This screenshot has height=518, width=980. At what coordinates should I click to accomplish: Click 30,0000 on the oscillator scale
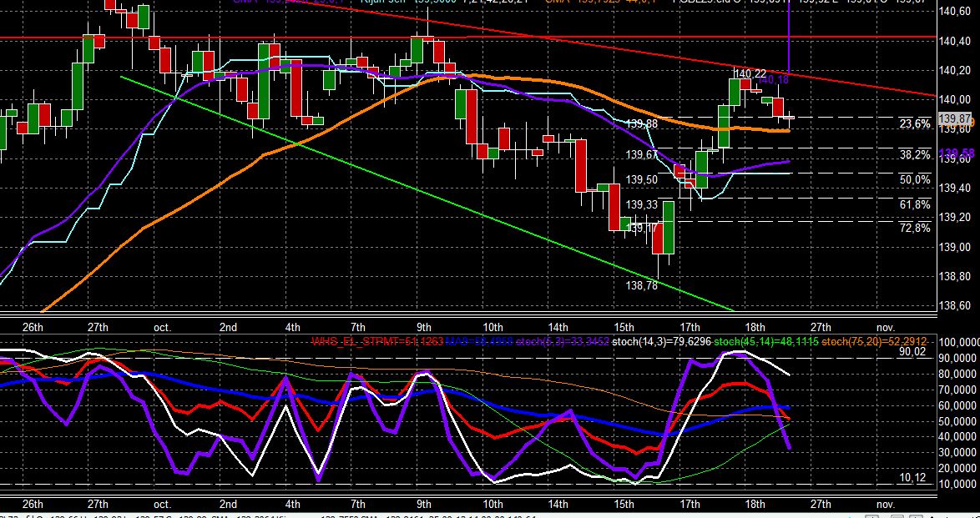pos(957,452)
